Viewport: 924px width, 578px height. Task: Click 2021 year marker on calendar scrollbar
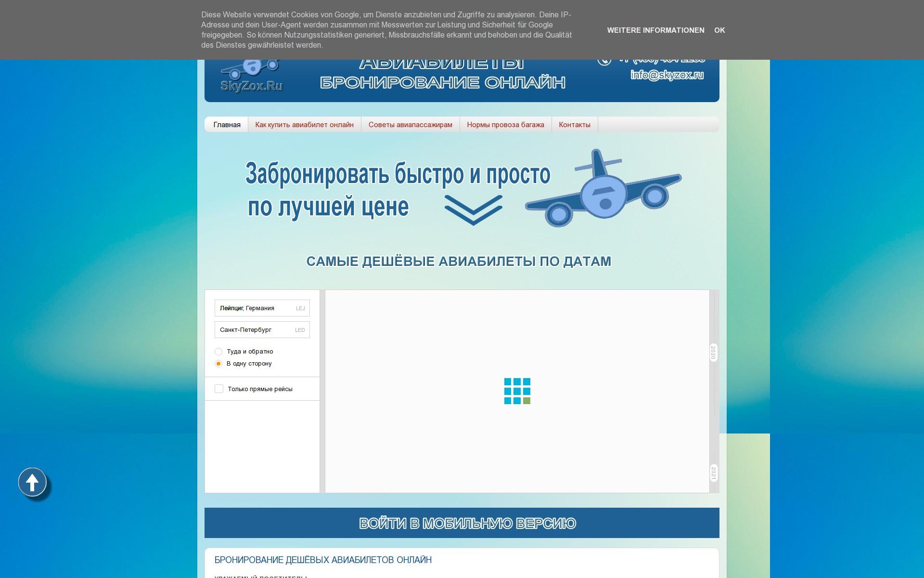[x=713, y=473]
